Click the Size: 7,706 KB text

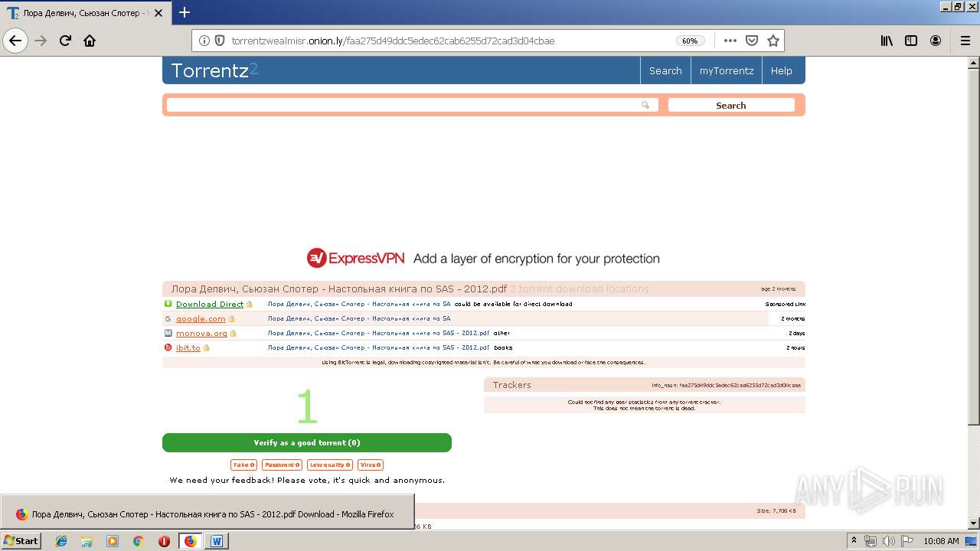point(776,510)
